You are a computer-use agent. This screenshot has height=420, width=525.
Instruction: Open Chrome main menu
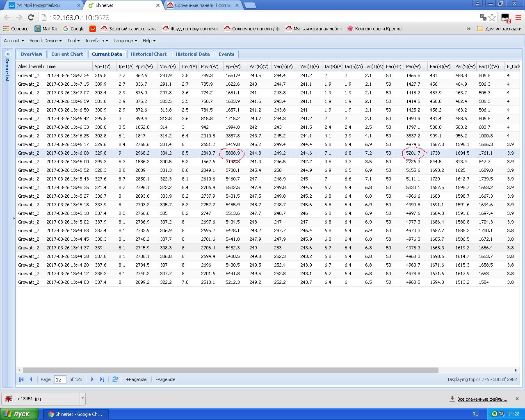click(x=518, y=17)
